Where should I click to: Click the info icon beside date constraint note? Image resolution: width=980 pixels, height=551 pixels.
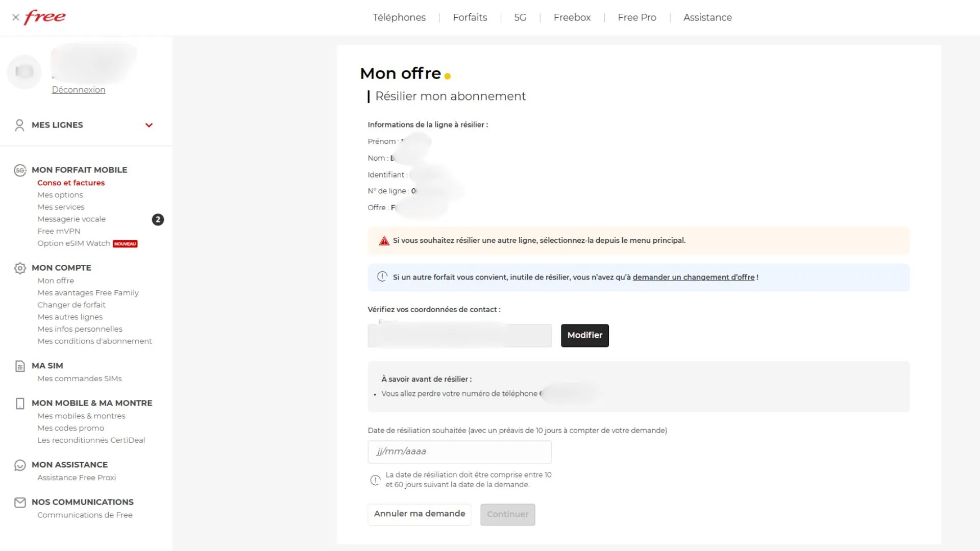pyautogui.click(x=375, y=480)
